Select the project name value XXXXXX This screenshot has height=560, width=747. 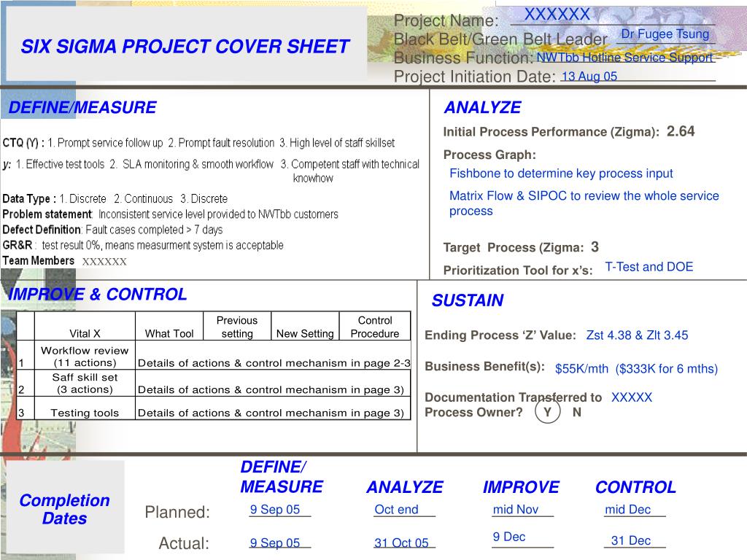557,15
